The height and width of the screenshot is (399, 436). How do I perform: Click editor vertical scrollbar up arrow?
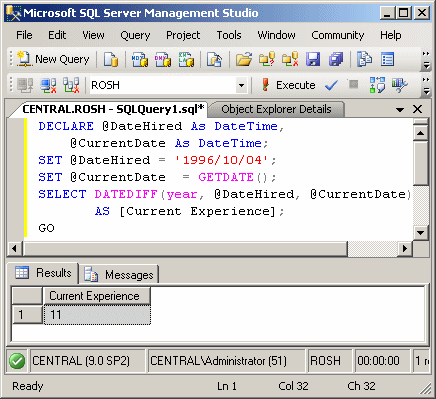point(420,133)
